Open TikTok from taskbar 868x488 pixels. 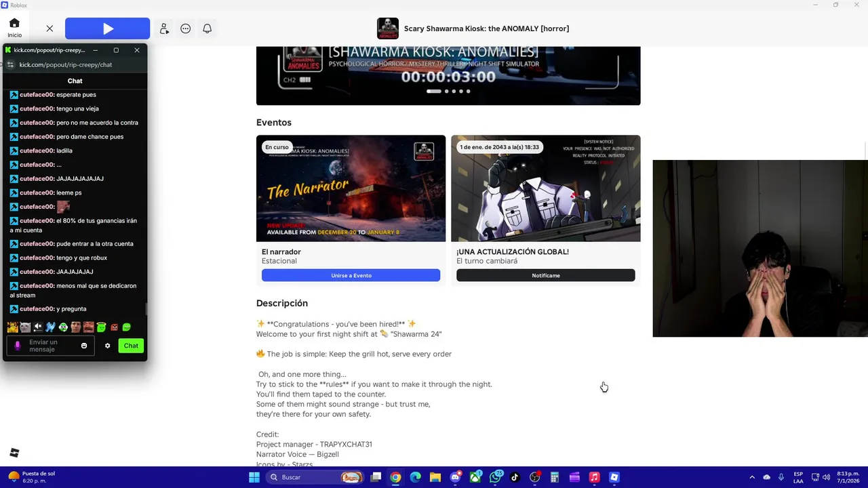click(x=515, y=477)
